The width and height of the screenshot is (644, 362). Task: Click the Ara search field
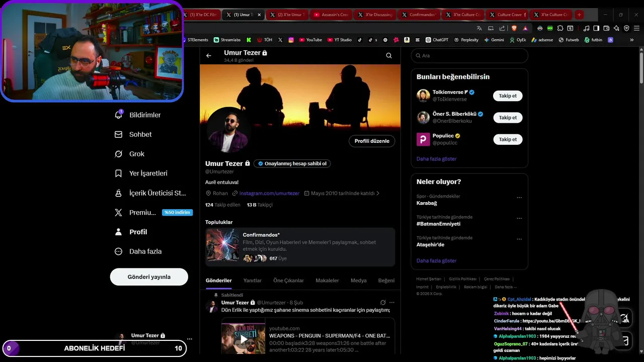point(469,56)
